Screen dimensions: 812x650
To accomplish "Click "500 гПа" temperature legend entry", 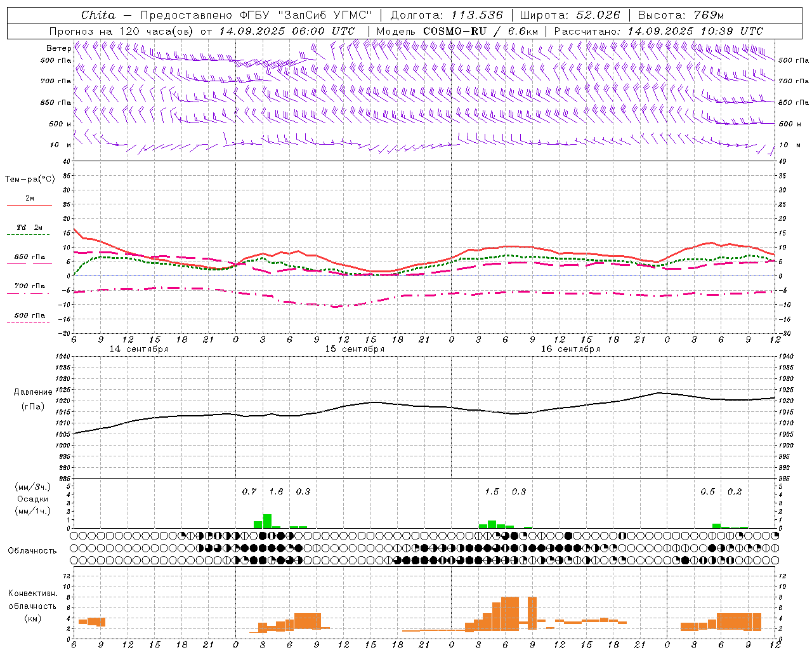I will point(29,315).
